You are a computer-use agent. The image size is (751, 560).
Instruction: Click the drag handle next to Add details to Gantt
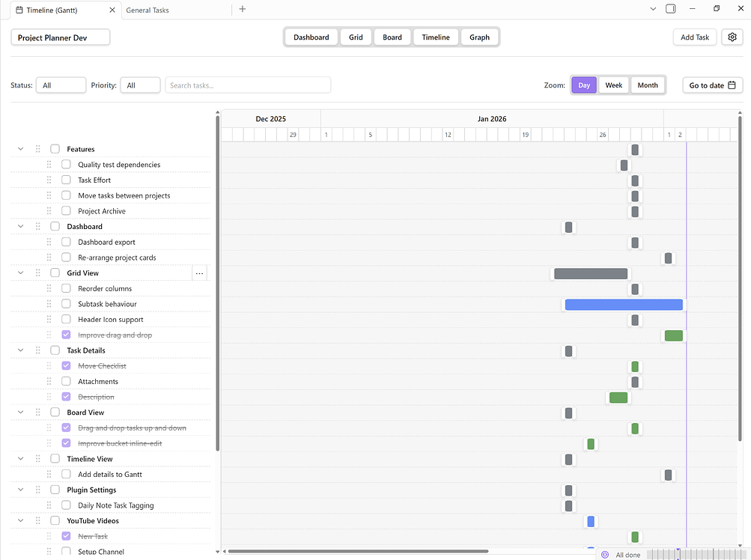tap(49, 474)
